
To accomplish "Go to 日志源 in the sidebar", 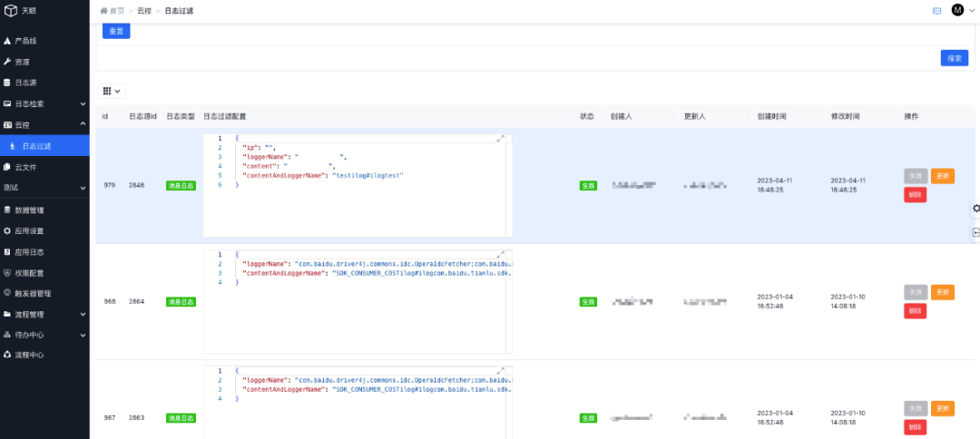I will [x=44, y=83].
